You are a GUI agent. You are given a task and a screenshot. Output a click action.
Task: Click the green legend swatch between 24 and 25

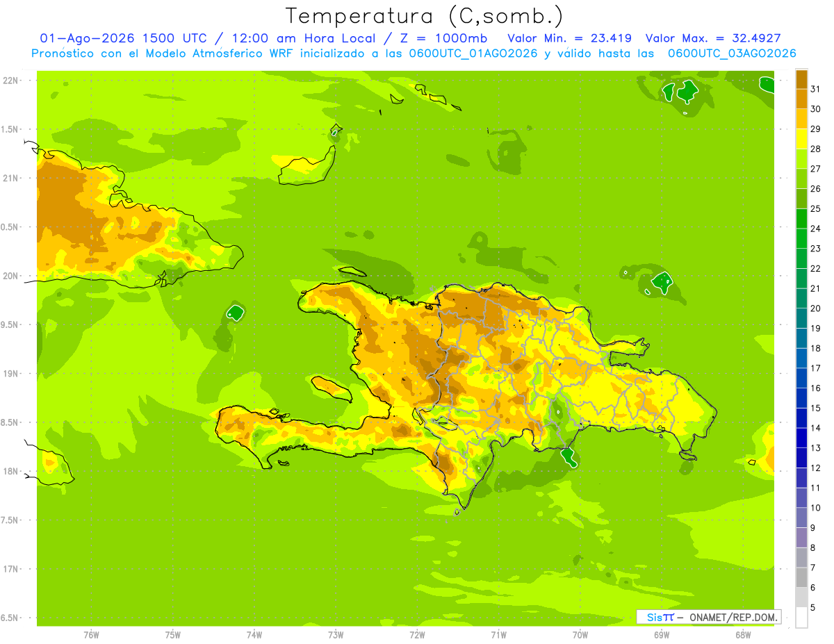801,218
